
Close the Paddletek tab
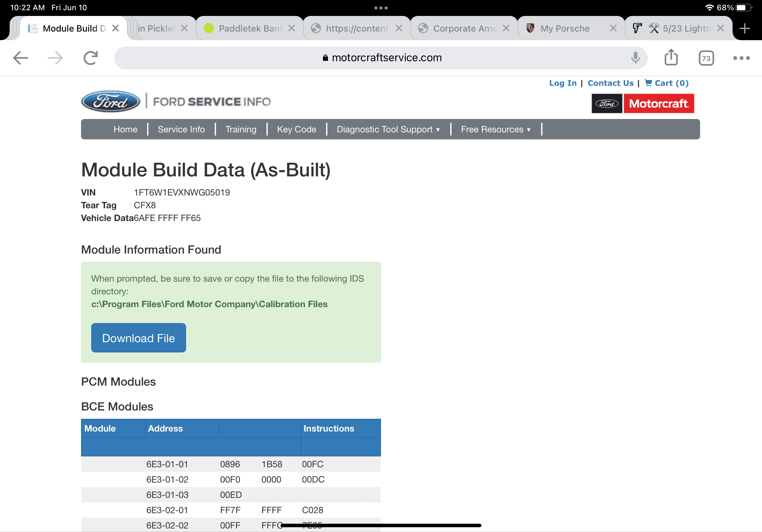coord(291,28)
